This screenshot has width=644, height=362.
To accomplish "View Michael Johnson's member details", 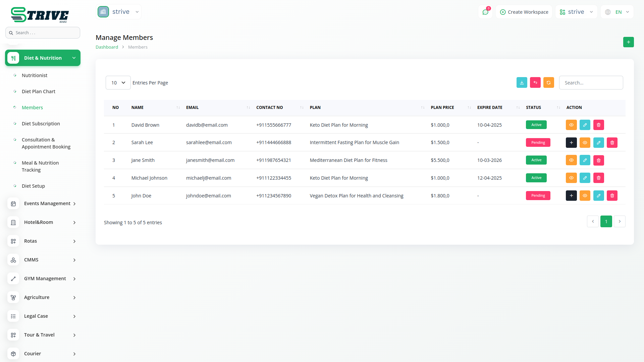I will (x=571, y=178).
